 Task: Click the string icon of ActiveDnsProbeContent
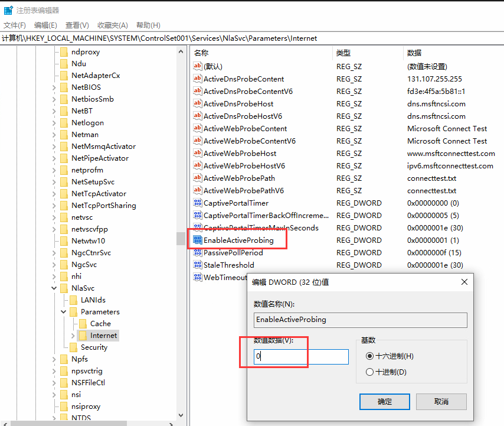point(197,79)
